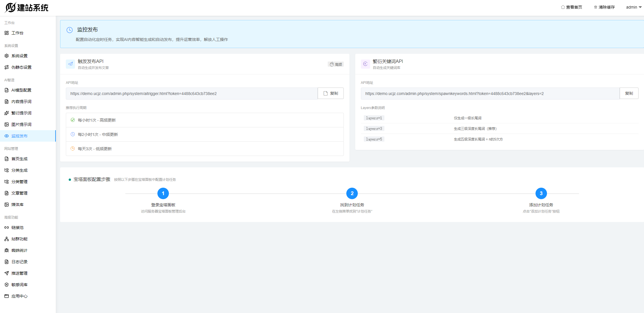Select 每小时1次 高频更新 schedule option
This screenshot has height=313, width=644.
click(97, 120)
